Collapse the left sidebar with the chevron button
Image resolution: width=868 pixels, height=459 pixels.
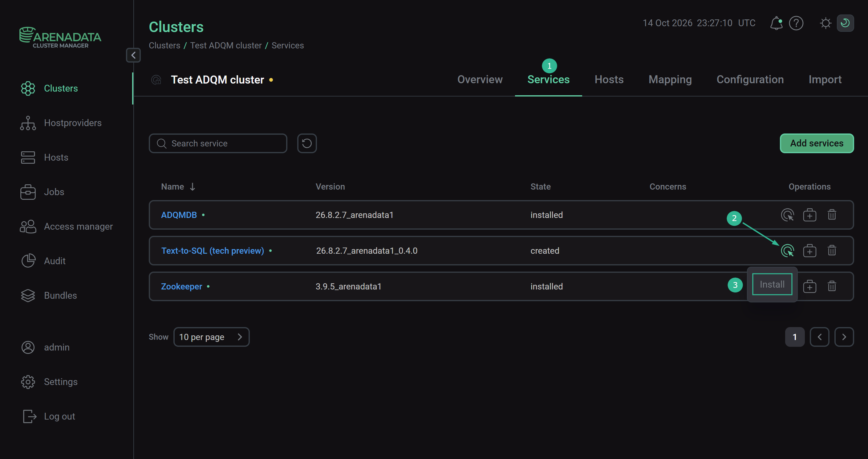coord(133,55)
